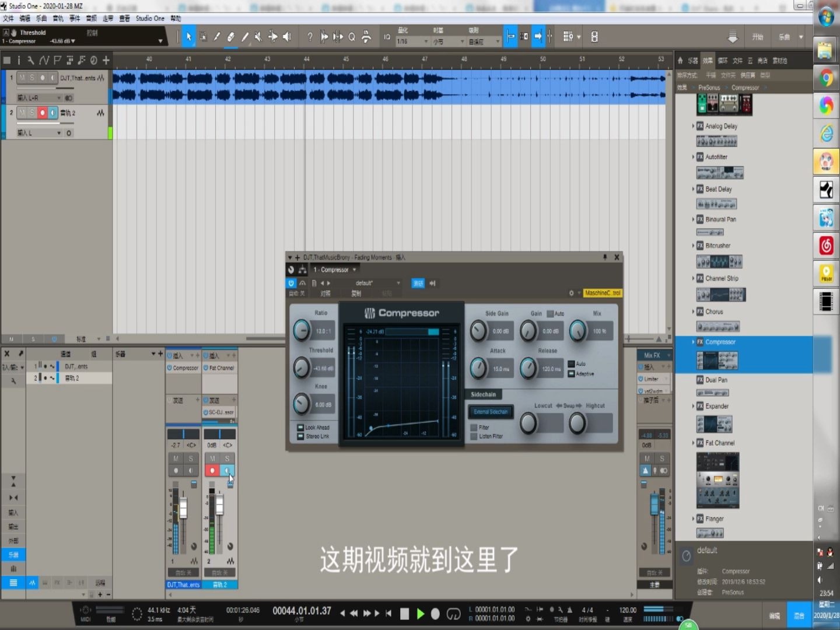Viewport: 840px width, 630px height.
Task: Solo mixer channel 2
Action: (x=228, y=459)
